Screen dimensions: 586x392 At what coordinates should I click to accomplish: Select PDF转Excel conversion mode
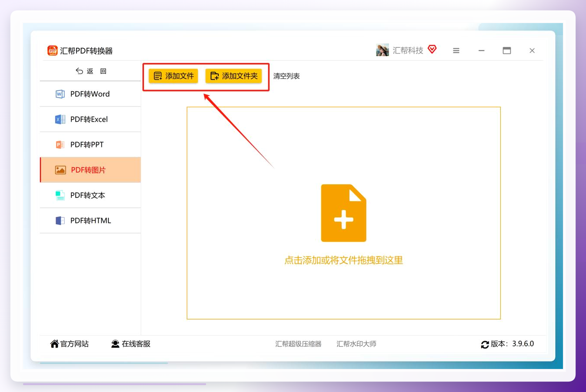click(x=90, y=119)
